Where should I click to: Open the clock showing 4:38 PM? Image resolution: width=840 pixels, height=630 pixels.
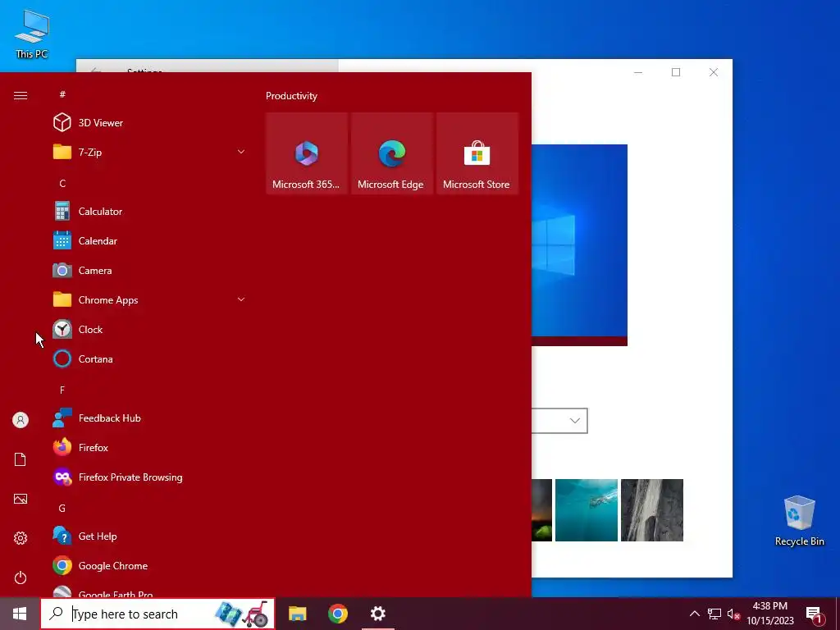coord(770,614)
